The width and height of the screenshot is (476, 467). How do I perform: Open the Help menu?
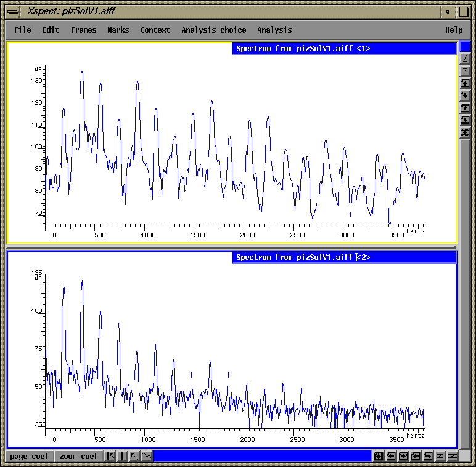click(454, 30)
